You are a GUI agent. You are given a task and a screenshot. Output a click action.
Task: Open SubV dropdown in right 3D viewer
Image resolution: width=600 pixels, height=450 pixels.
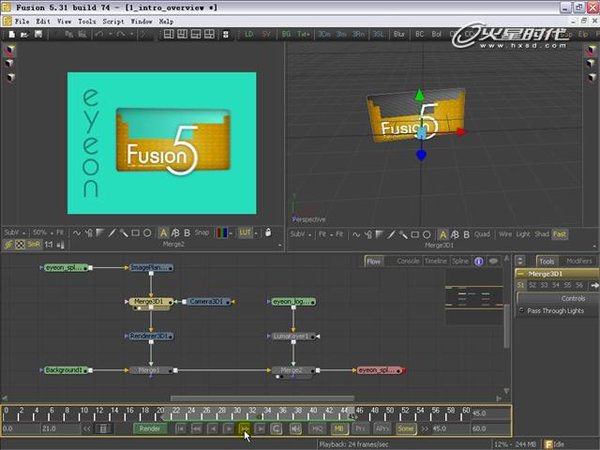(x=300, y=234)
